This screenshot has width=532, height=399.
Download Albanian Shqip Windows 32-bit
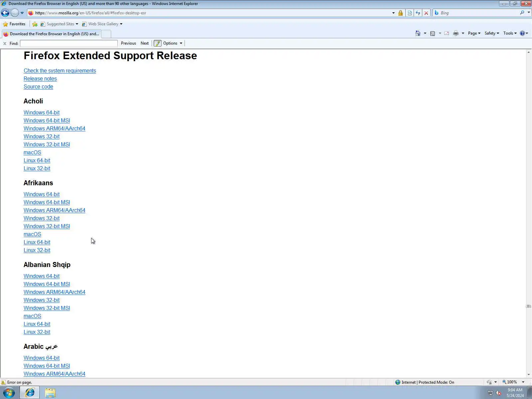pyautogui.click(x=42, y=300)
